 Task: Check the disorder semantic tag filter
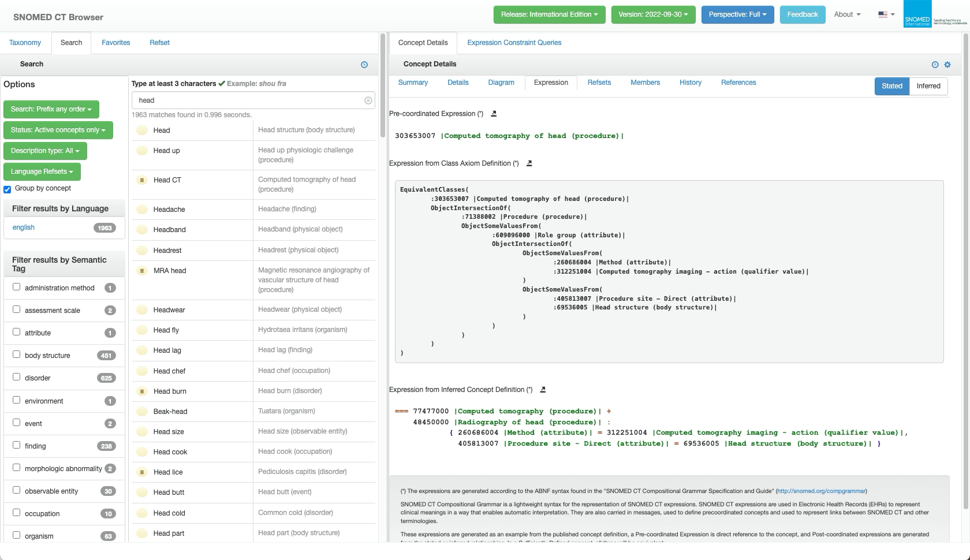[16, 377]
